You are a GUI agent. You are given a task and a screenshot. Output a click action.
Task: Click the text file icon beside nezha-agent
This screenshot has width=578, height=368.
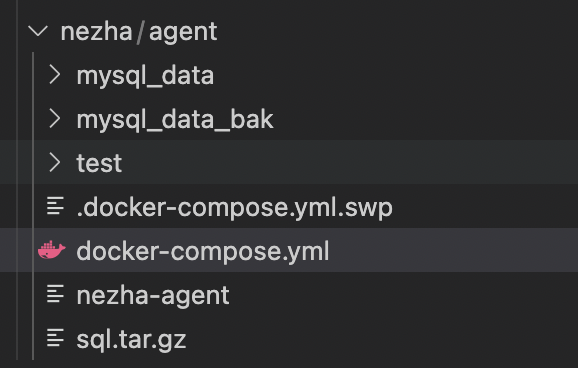pyautogui.click(x=55, y=294)
